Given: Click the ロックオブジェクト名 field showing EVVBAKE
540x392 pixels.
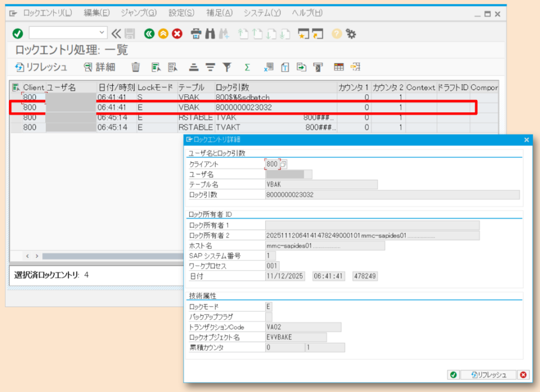Looking at the screenshot, I should point(296,337).
